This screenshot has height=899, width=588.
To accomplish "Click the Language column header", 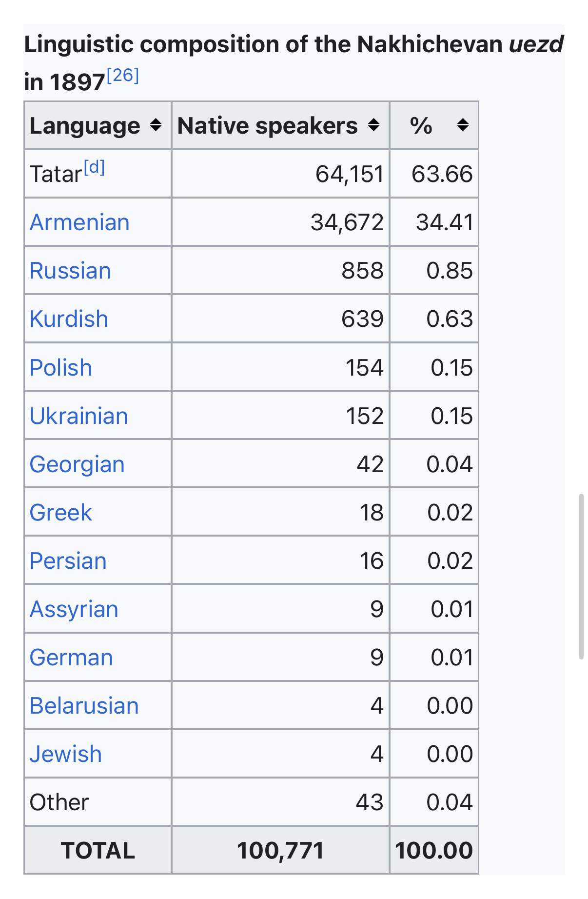I will coord(98,125).
